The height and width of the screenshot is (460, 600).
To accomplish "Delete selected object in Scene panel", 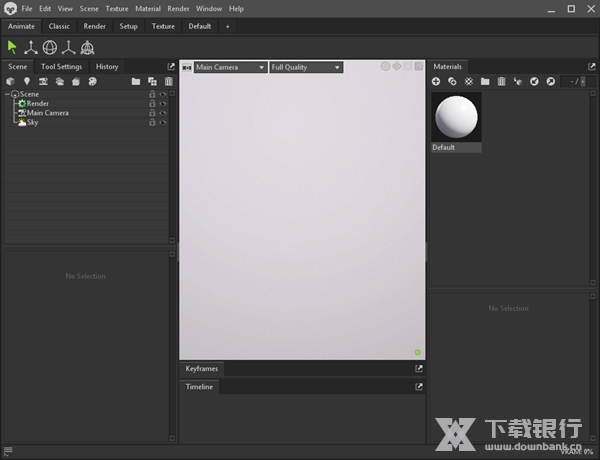I will tap(169, 81).
